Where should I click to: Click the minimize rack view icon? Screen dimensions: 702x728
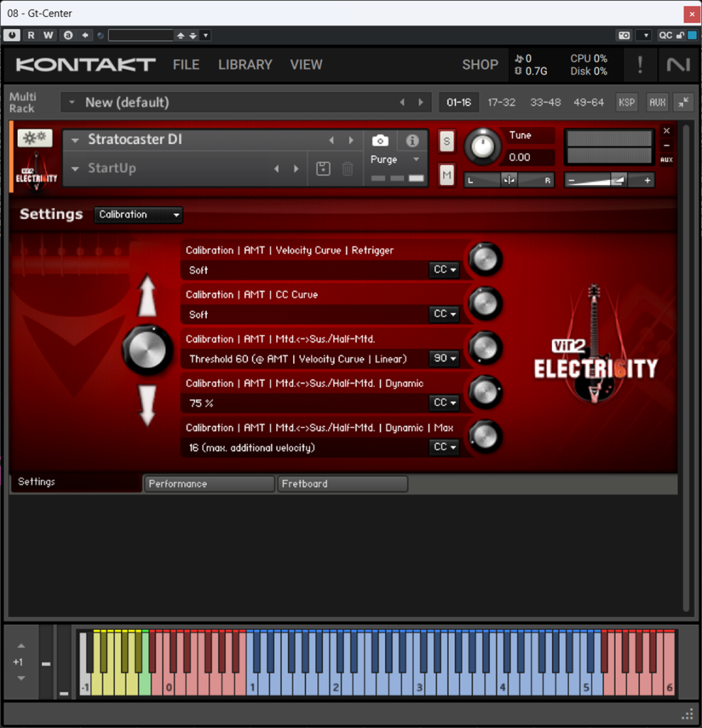tap(684, 102)
